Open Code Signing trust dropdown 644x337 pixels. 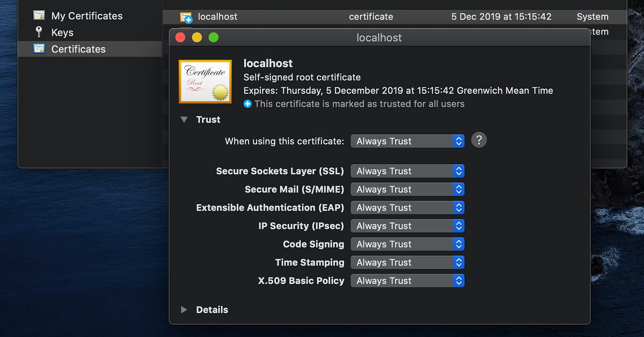[x=408, y=244]
